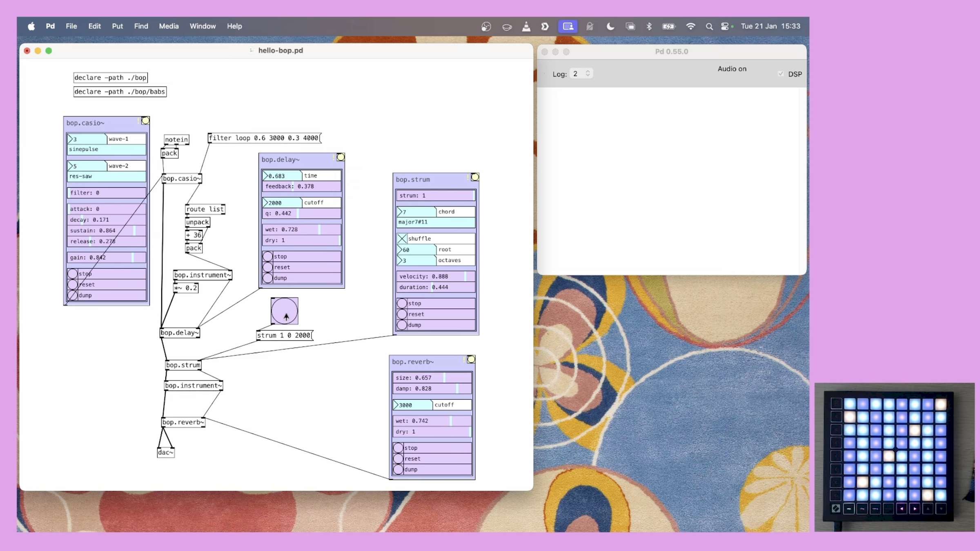Click the sustain slider in bop.casio~

pos(107,231)
